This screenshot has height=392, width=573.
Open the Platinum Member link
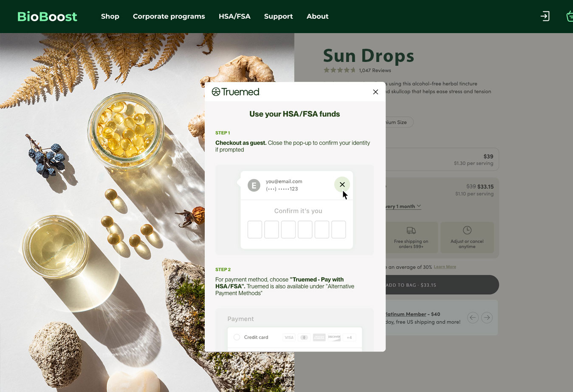406,314
